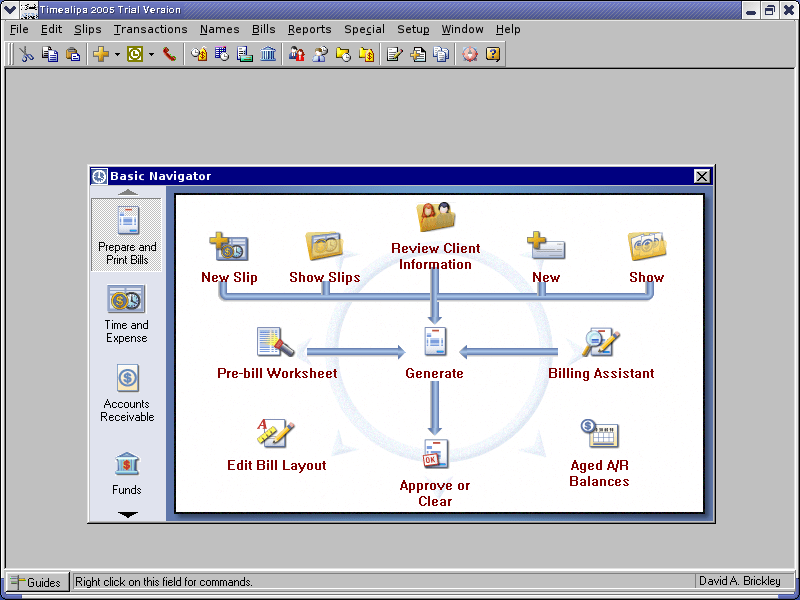
Task: Open the Setup menu
Action: [x=413, y=29]
